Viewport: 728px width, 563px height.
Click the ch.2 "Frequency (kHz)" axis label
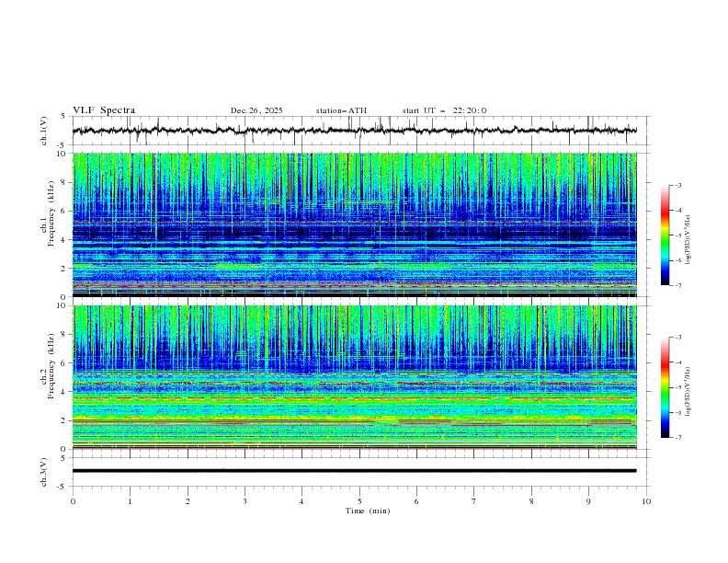tap(51, 365)
